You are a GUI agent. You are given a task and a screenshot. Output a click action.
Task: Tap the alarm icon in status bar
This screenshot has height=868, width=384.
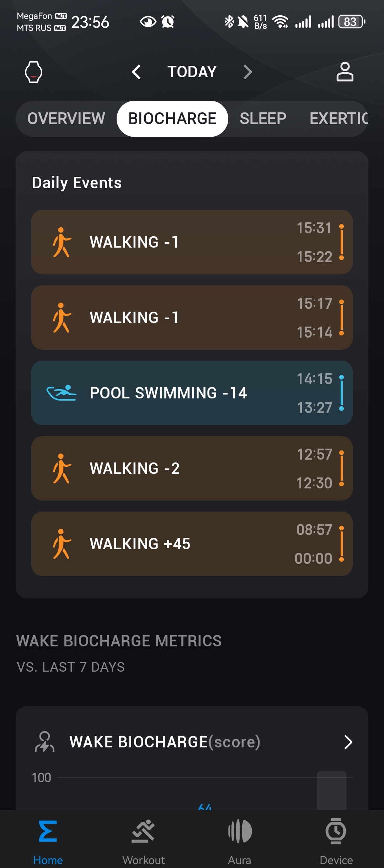168,22
